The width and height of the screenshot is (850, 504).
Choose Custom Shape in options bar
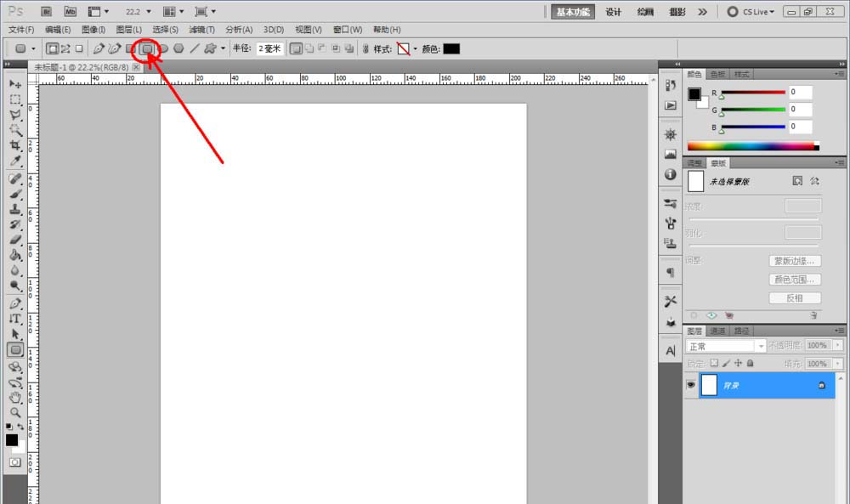click(x=210, y=48)
